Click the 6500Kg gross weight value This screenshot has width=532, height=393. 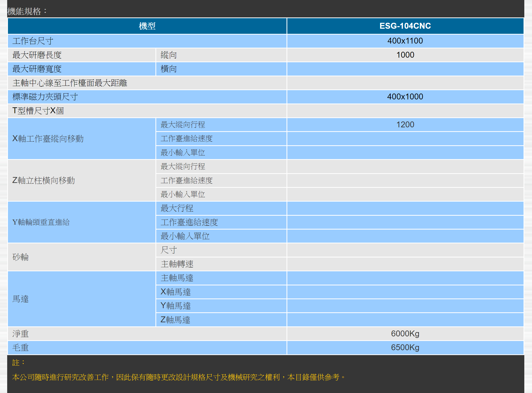[405, 347]
